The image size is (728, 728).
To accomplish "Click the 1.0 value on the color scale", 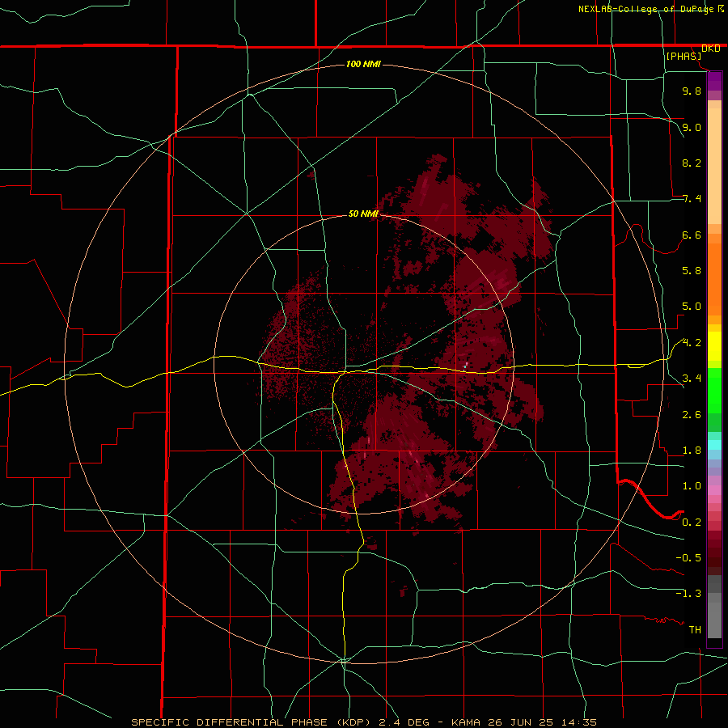I will click(692, 486).
